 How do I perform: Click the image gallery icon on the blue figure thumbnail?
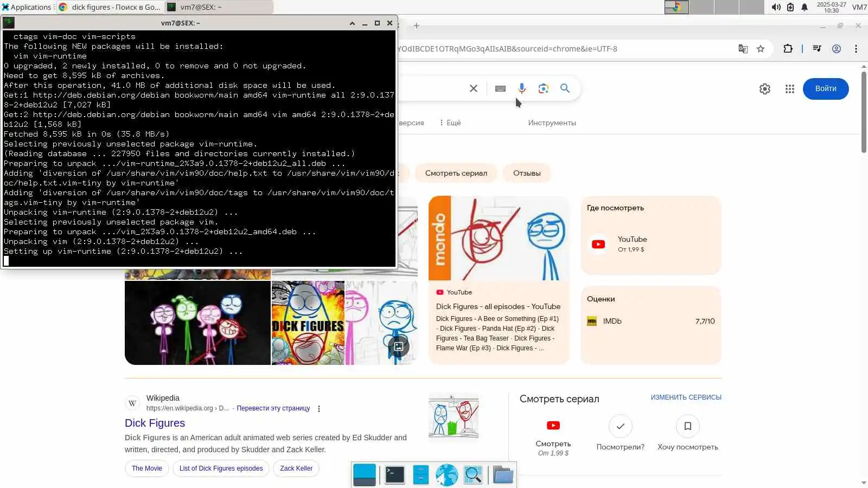click(399, 346)
